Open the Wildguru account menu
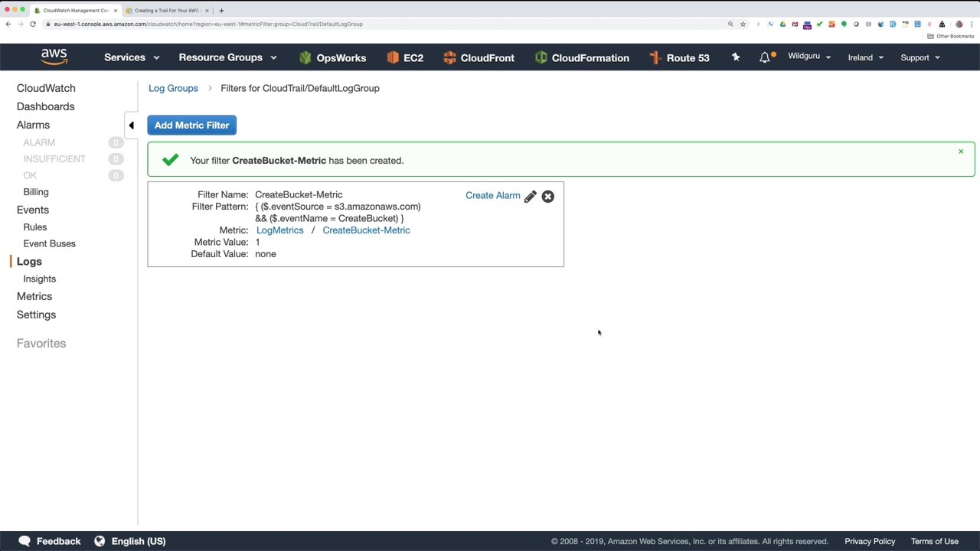Viewport: 980px width, 551px height. (x=809, y=57)
